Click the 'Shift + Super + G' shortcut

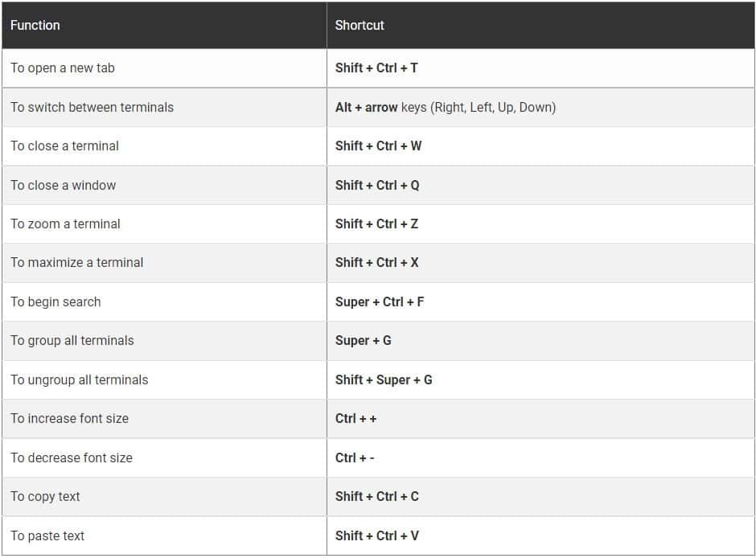(x=384, y=380)
